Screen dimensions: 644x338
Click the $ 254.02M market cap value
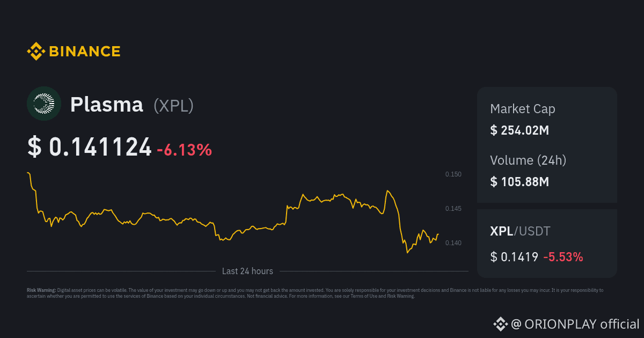[x=519, y=130]
